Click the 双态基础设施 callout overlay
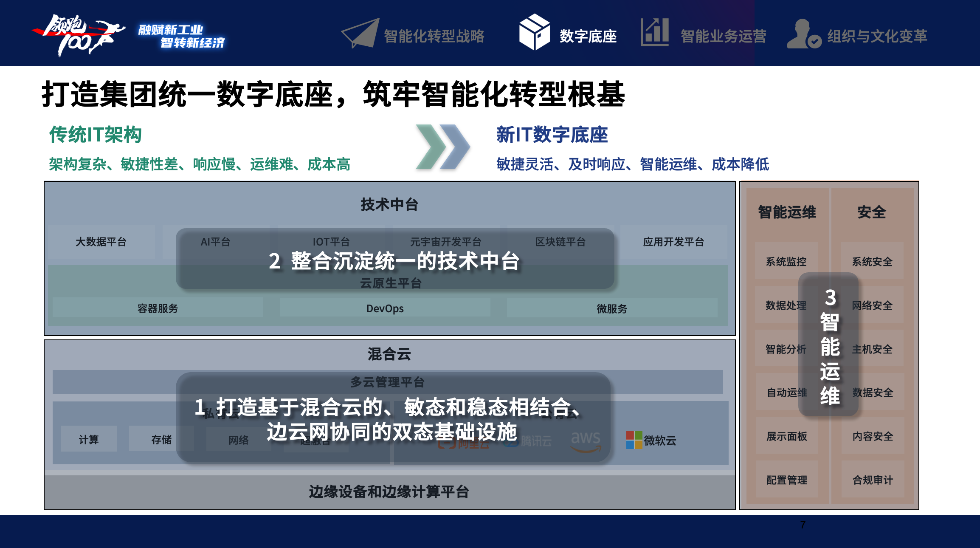This screenshot has height=548, width=980. (393, 418)
